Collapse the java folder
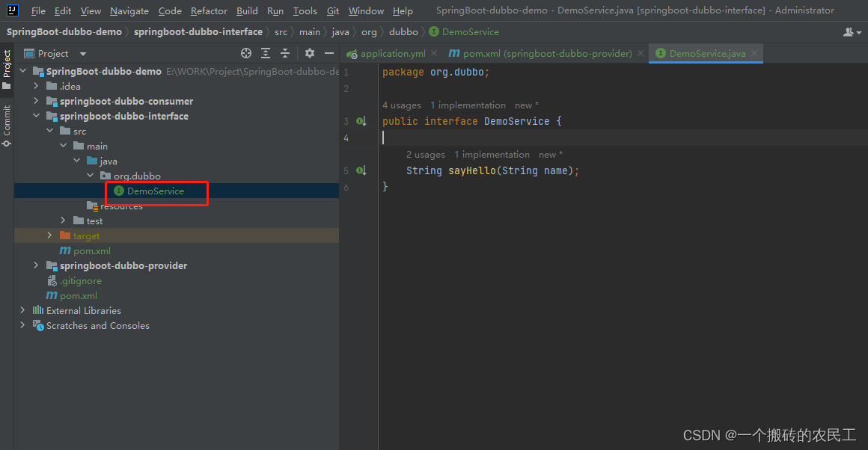Viewport: 868px width, 450px height. click(76, 160)
